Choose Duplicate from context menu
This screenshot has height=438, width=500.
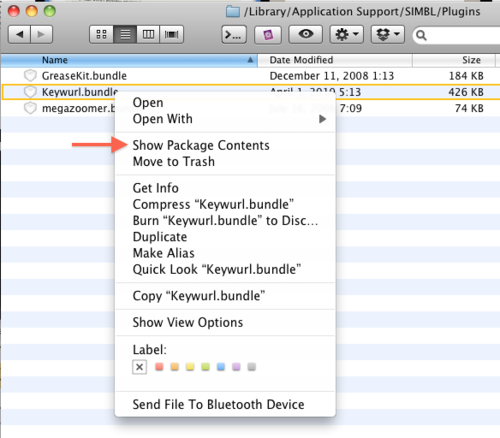pos(225,237)
